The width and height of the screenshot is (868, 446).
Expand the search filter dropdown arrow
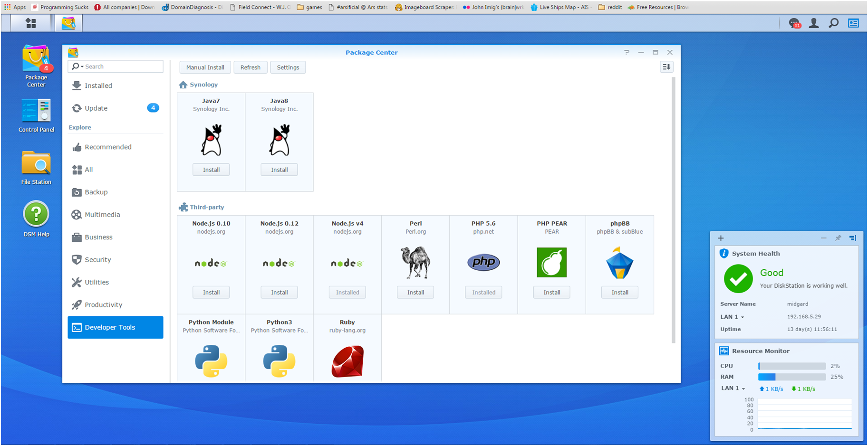click(x=82, y=66)
